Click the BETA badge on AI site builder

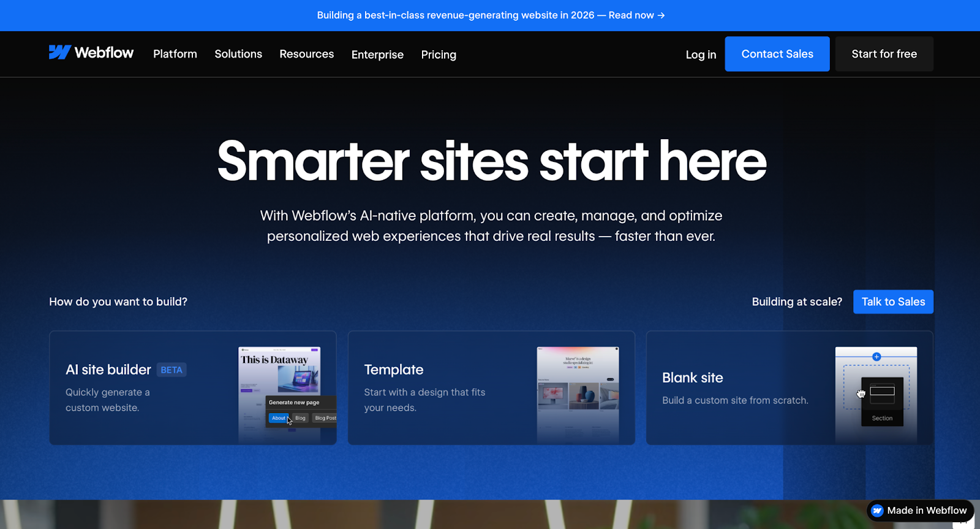point(171,370)
